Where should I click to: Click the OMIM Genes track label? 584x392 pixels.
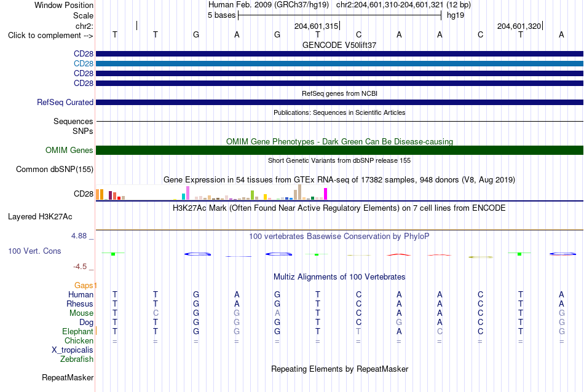pyautogui.click(x=69, y=150)
